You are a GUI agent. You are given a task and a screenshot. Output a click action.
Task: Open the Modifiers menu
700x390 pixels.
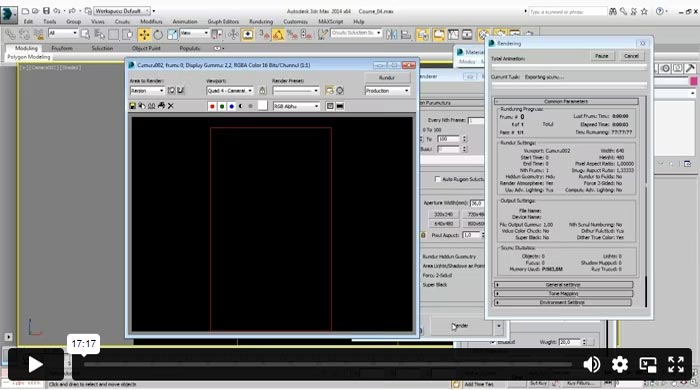point(151,21)
